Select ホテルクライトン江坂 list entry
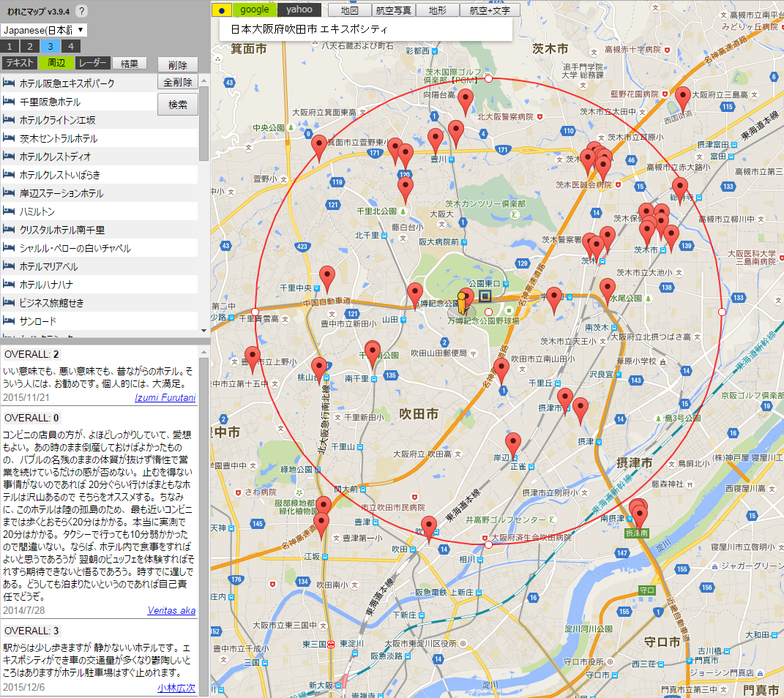The height and width of the screenshot is (698, 784). [99, 120]
